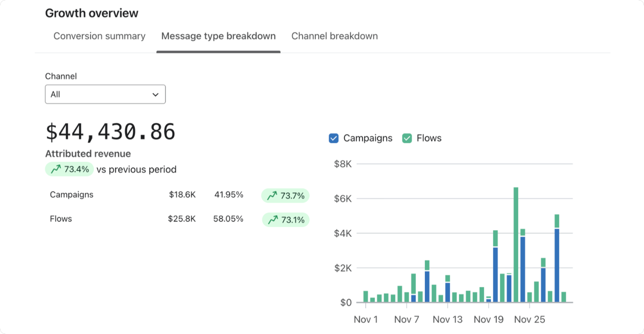The image size is (644, 334).
Task: Uncheck the Flows legend checkbox
Action: (407, 138)
